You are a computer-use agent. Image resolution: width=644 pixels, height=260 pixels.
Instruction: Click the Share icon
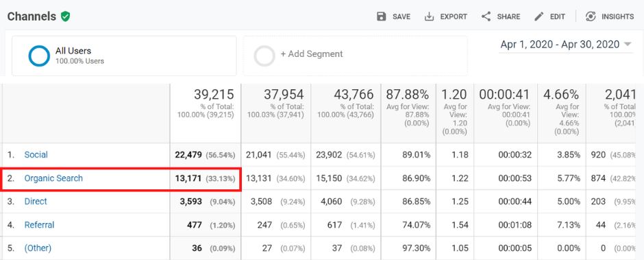click(x=486, y=16)
